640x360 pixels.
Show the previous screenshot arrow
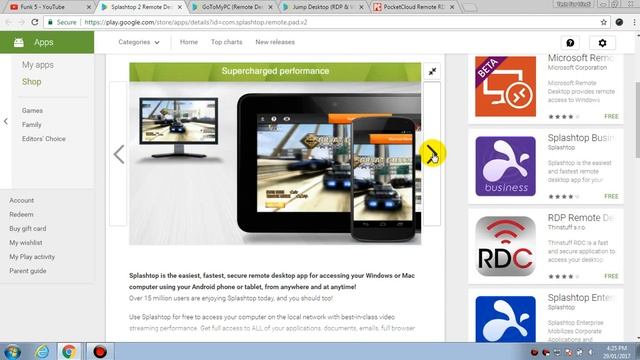click(x=119, y=154)
